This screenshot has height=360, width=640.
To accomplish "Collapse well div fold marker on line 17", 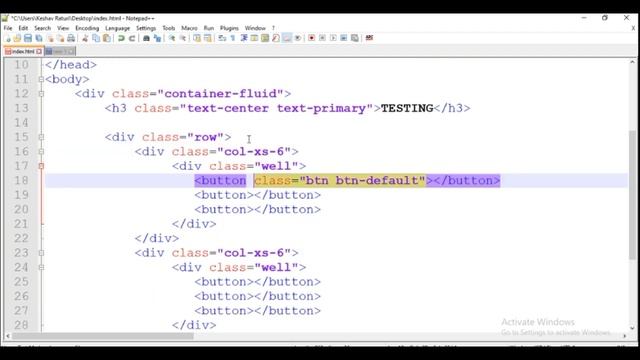I will (x=41, y=166).
